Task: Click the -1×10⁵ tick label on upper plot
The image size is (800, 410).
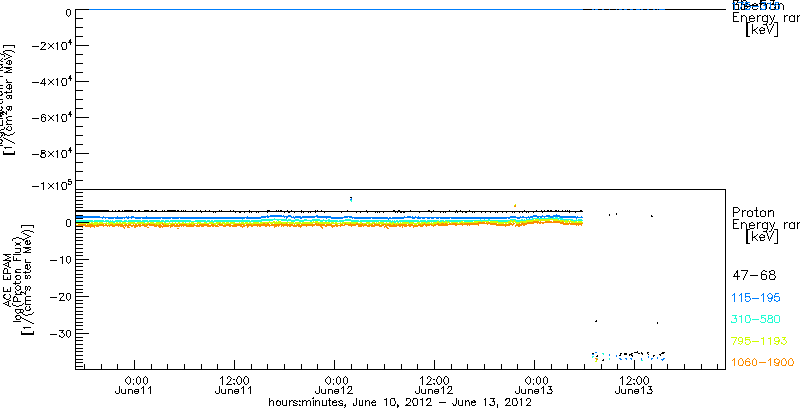Action: coord(51,186)
